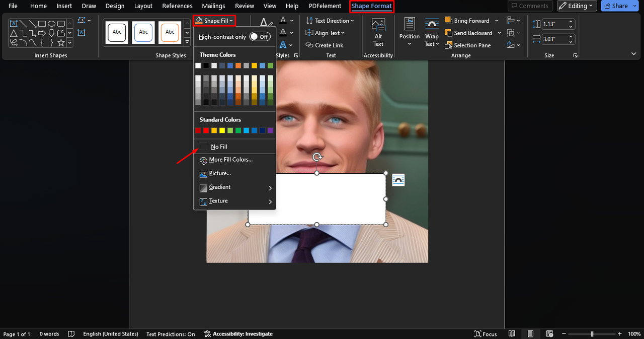Select the No Fill option
644x339 pixels.
(x=219, y=147)
